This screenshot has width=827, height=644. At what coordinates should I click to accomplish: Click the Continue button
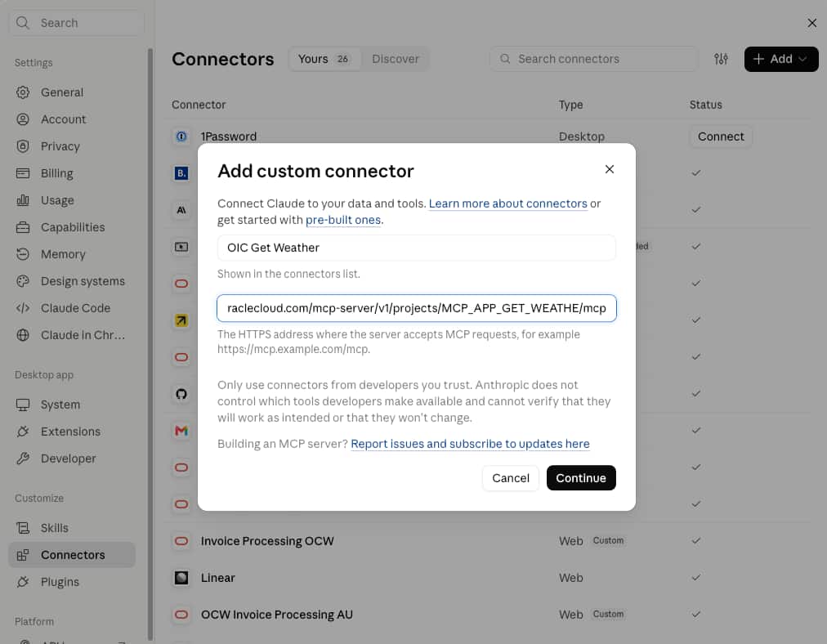click(581, 478)
